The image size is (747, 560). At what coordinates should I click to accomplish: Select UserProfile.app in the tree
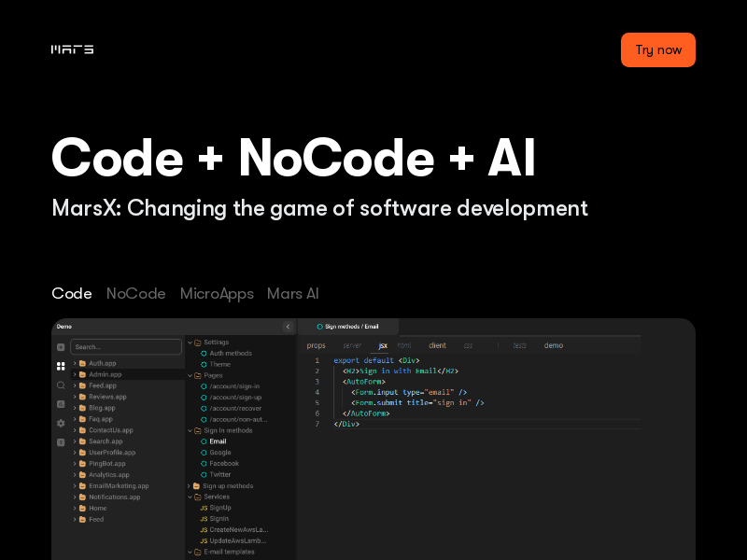(112, 453)
